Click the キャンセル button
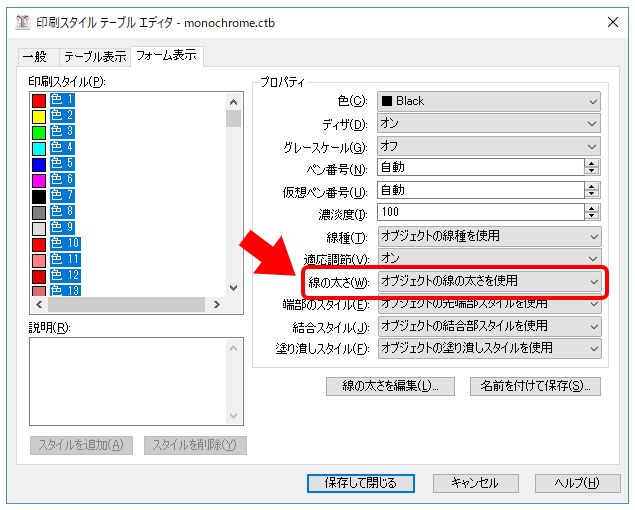Image resolution: width=635 pixels, height=510 pixels. tap(475, 483)
